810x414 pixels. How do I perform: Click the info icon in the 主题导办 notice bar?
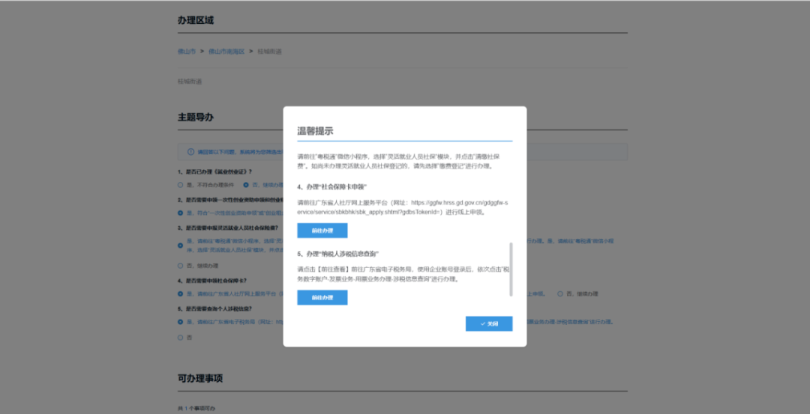[x=191, y=152]
